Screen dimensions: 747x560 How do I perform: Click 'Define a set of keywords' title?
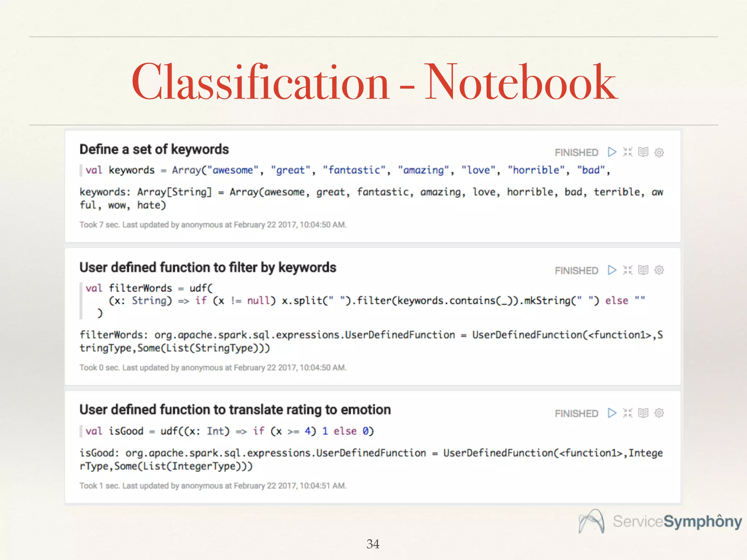point(154,149)
